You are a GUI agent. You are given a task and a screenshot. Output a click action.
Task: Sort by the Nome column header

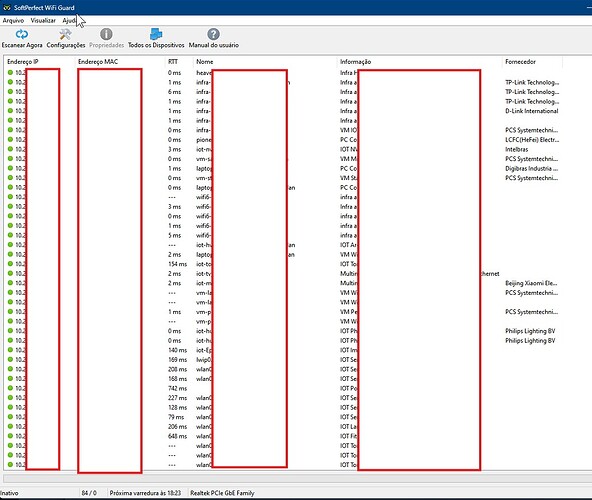point(205,62)
